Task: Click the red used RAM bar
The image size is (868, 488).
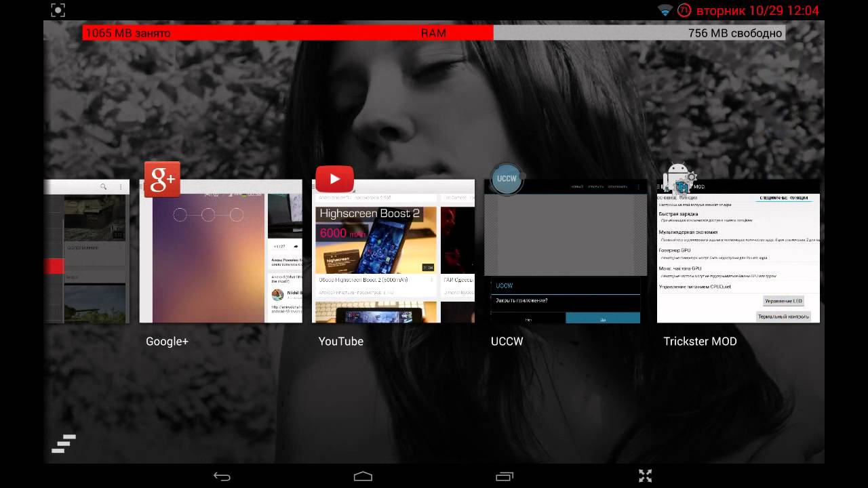Action: tap(288, 33)
